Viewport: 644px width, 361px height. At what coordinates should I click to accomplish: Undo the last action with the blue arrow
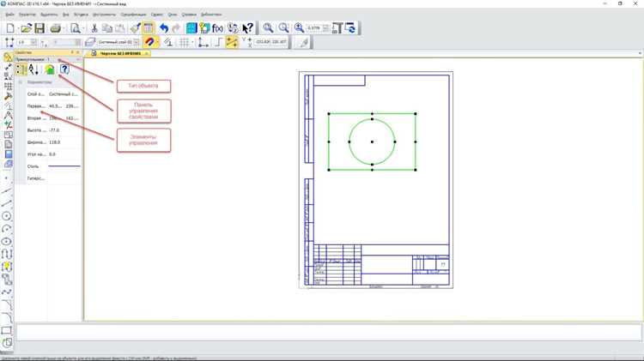pyautogui.click(x=164, y=28)
